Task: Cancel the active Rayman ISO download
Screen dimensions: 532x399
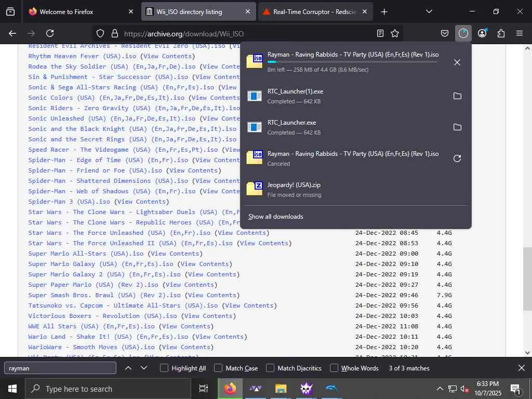Action: 457,62
